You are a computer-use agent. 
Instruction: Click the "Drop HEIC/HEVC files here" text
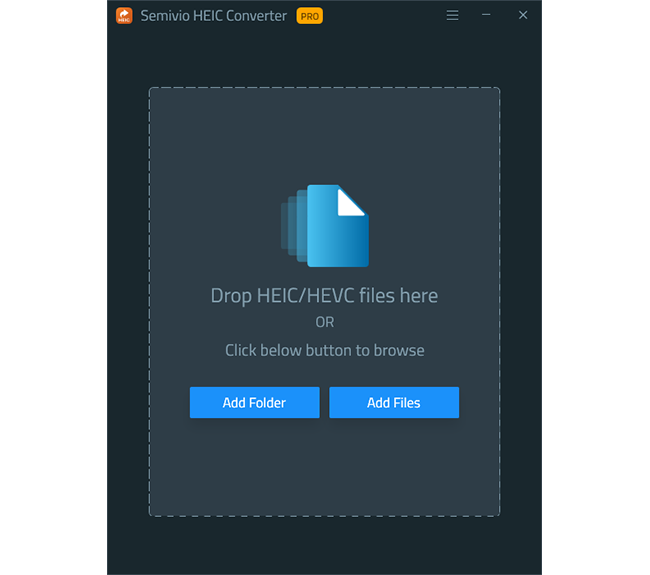point(324,296)
